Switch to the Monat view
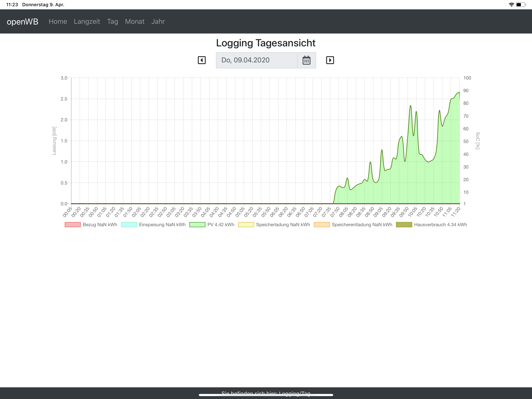The image size is (532, 399). coord(134,21)
